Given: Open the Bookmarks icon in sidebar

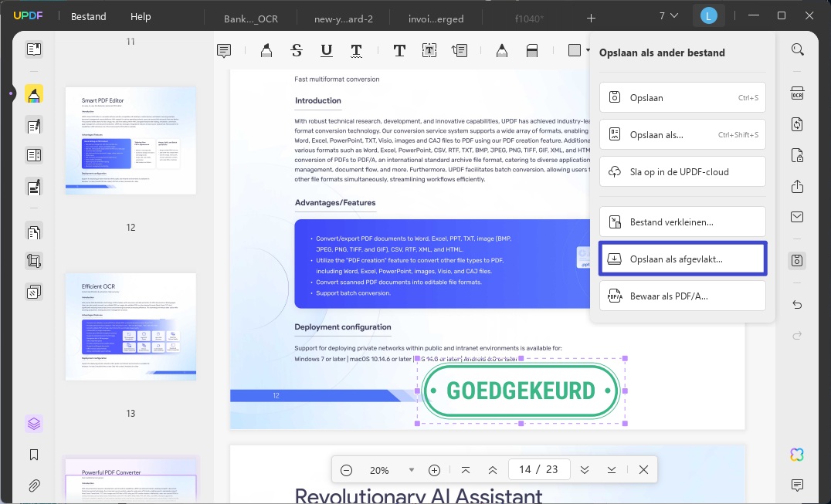Looking at the screenshot, I should (x=34, y=455).
